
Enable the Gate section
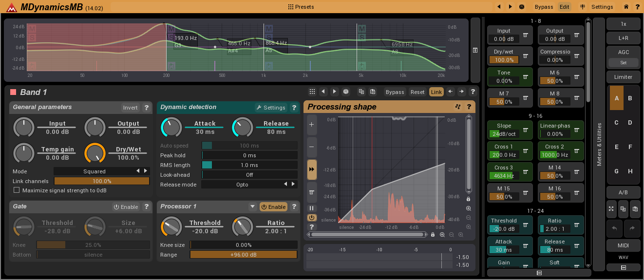tap(126, 207)
